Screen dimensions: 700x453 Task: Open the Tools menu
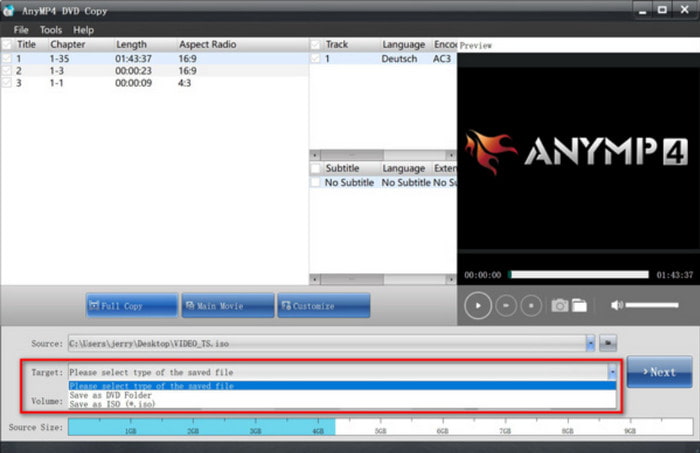(x=51, y=30)
